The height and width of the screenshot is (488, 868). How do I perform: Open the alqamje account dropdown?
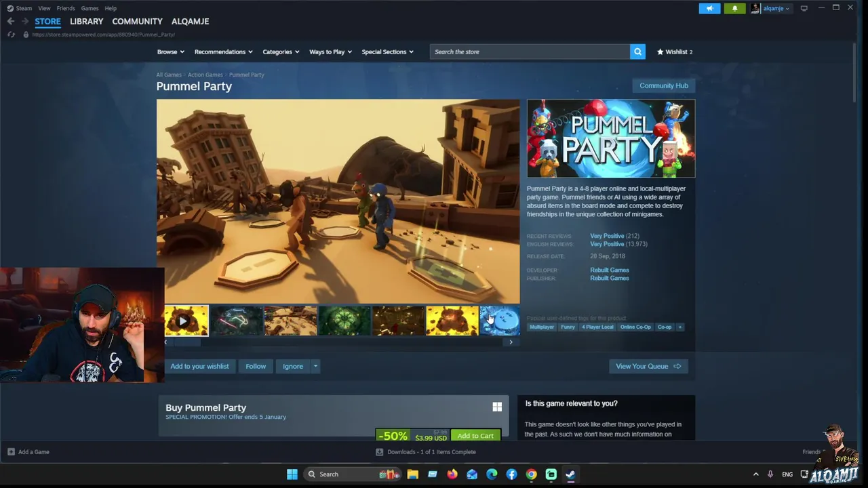pos(775,8)
